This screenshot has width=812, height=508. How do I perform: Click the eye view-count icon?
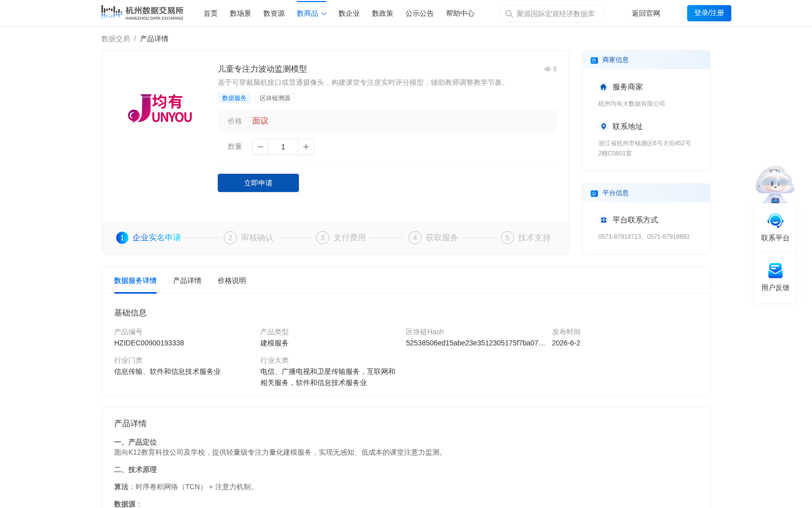(548, 69)
